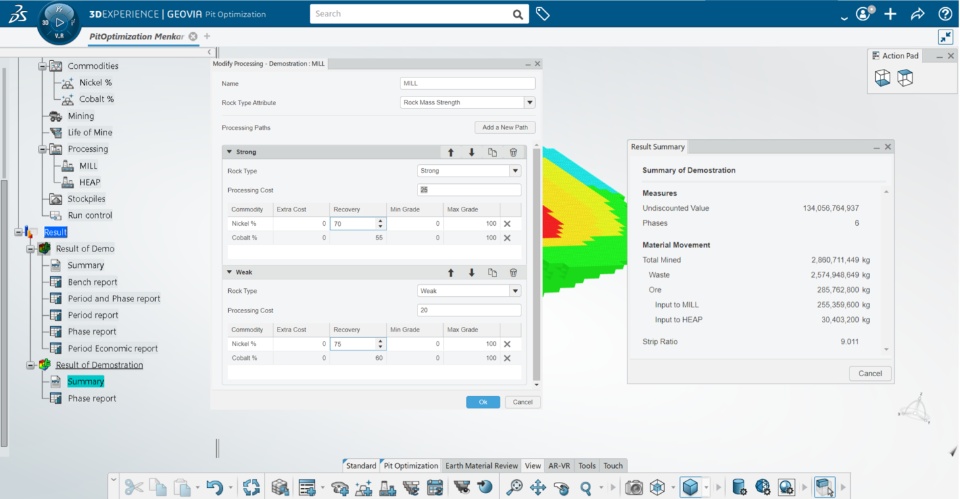Viewport: 960px width, 499px height.
Task: Click the camera capture icon in toolbar
Action: (x=634, y=487)
